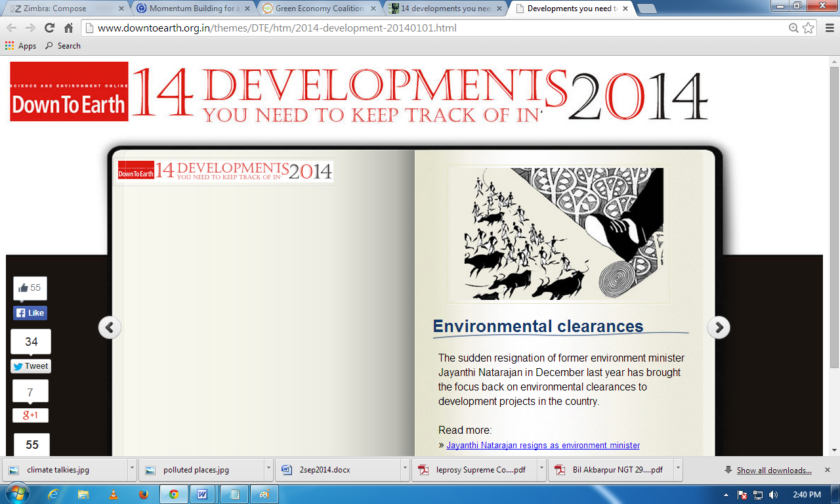This screenshot has height=504, width=840.
Task: Click the small logo inside the book page
Action: point(224,171)
